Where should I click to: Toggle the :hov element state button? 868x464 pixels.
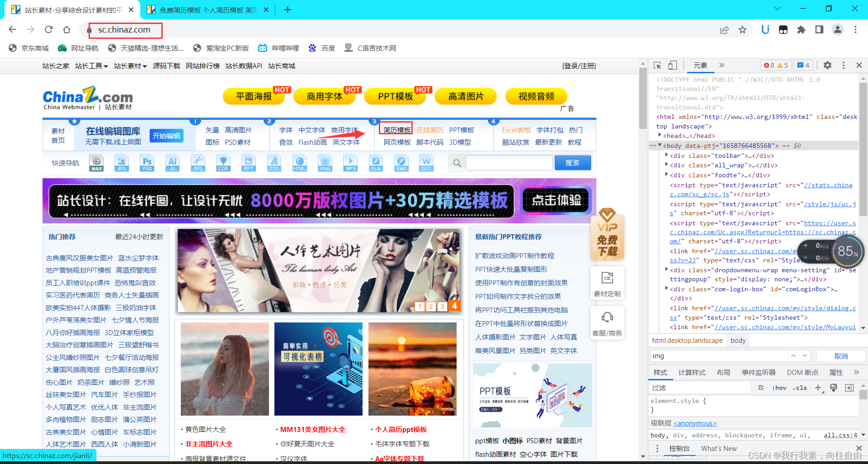click(779, 388)
